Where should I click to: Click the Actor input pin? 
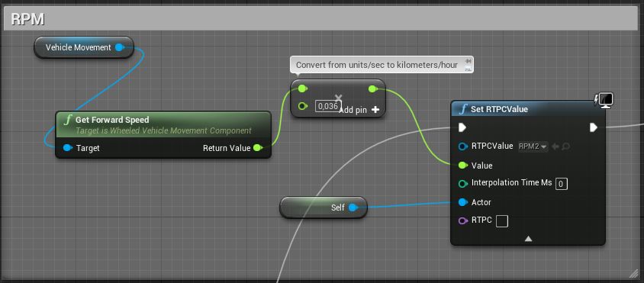(x=463, y=202)
